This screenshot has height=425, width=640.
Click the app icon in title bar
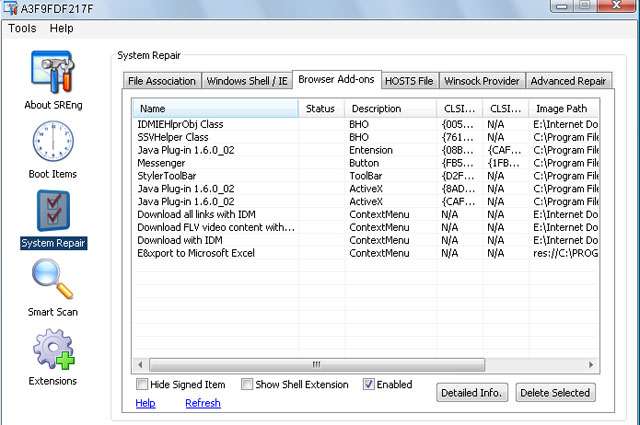[x=11, y=8]
